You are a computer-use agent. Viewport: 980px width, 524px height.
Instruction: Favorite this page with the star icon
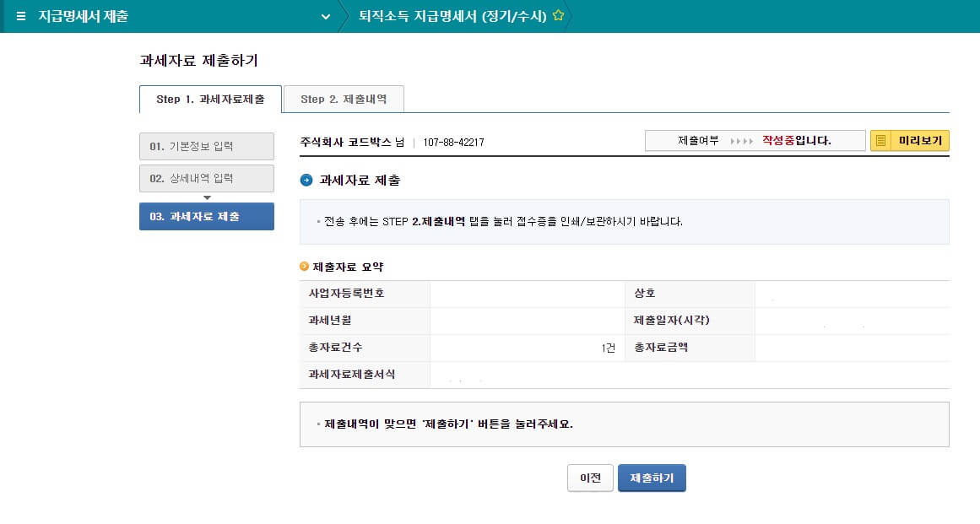[x=557, y=16]
